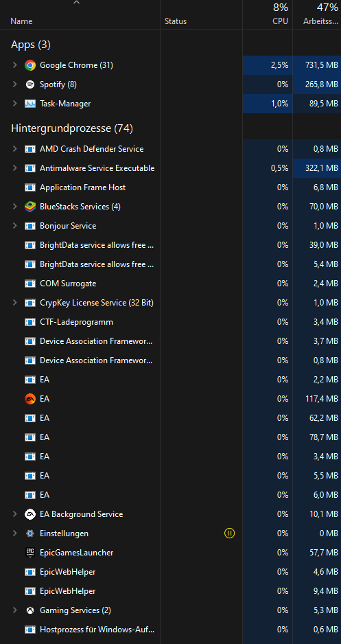Image resolution: width=341 pixels, height=644 pixels.
Task: Click the AMD Crash Defender Service icon
Action: [30, 149]
